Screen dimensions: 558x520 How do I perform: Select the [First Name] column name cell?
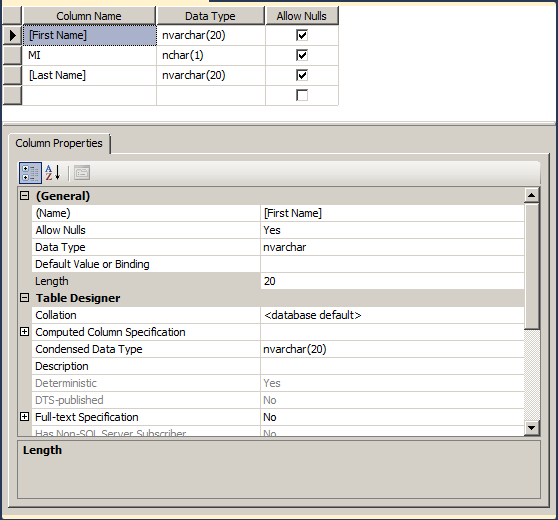(x=90, y=35)
